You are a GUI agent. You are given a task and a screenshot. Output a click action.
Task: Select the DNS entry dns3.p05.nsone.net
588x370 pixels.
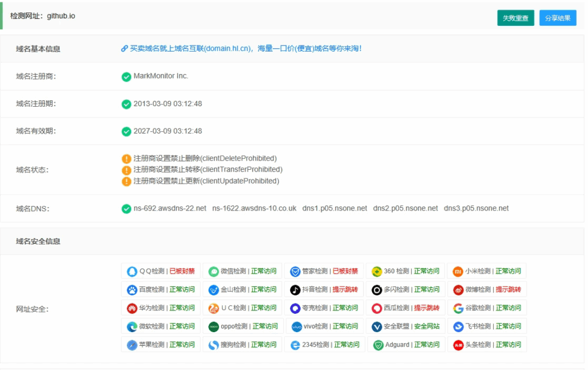point(476,208)
